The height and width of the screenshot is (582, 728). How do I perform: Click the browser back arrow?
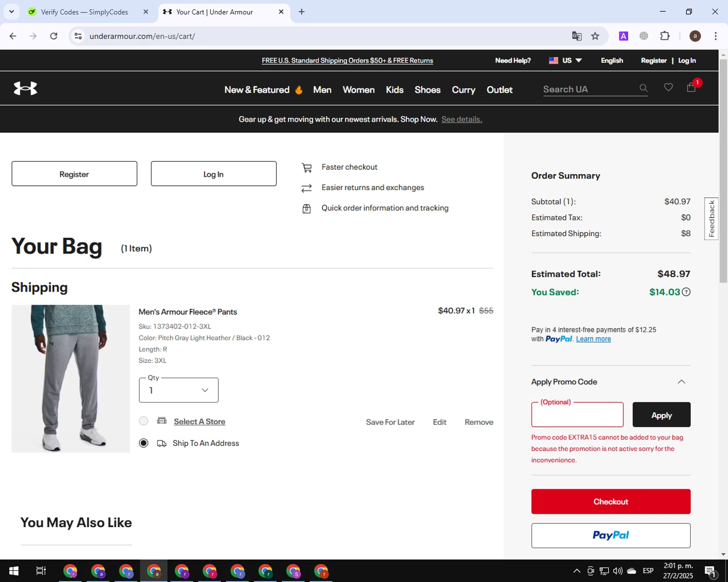[x=13, y=36]
